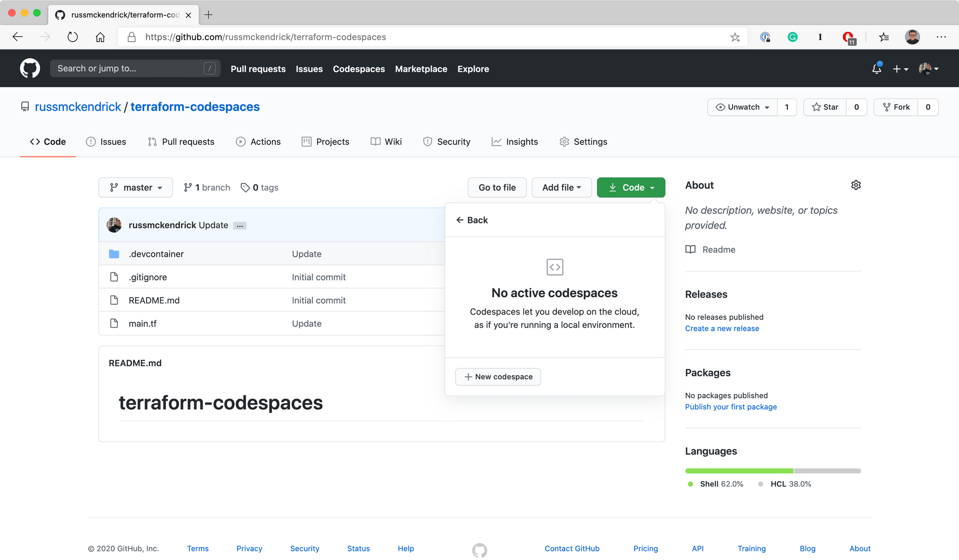
Task: Click Publish your first package
Action: 731,407
